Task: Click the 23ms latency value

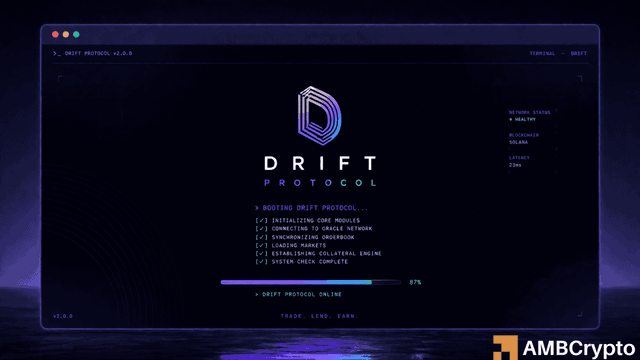Action: tap(515, 165)
